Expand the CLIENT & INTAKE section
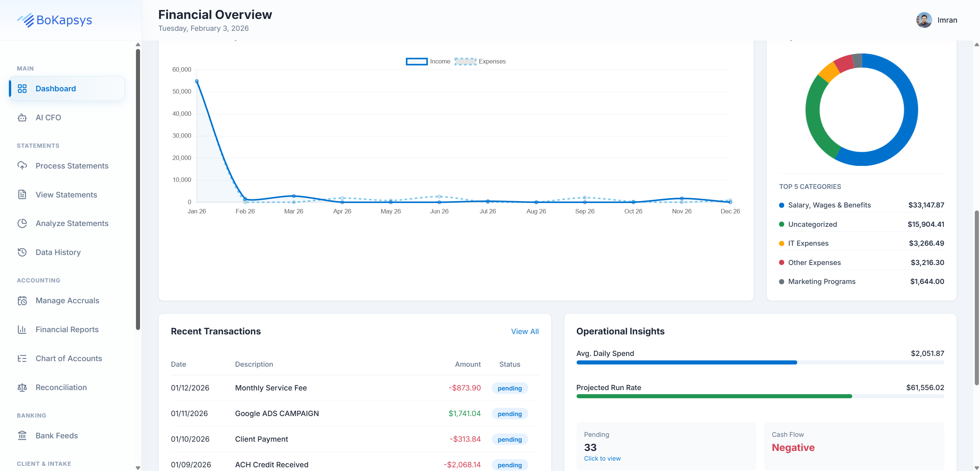This screenshot has width=980, height=471. coord(44,464)
